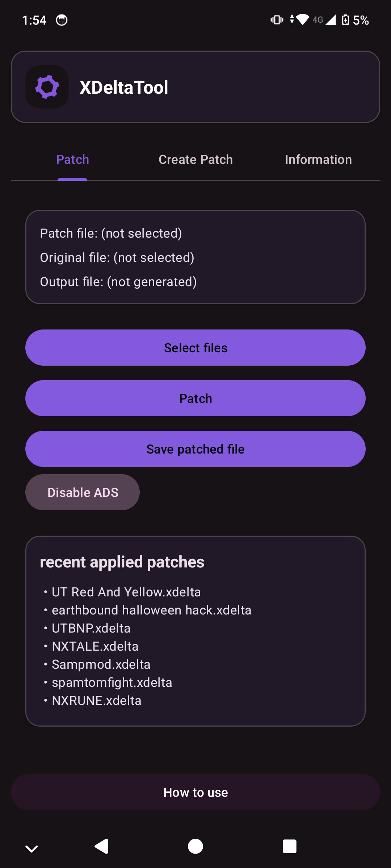The image size is (391, 868).
Task: Tap the Android home circle icon
Action: 195,846
